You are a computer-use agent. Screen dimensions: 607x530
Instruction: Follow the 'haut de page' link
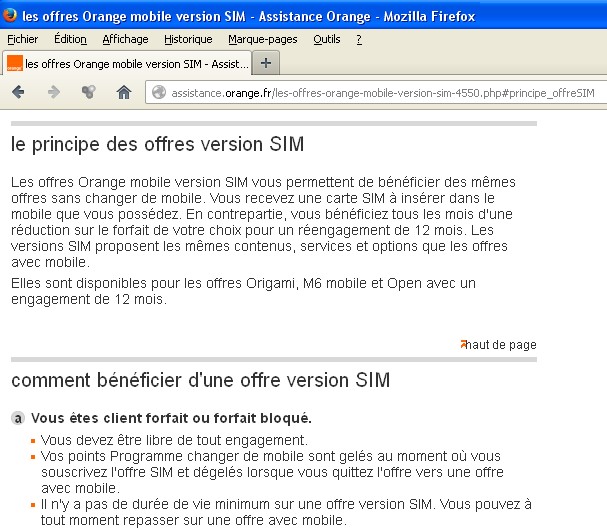coord(501,345)
